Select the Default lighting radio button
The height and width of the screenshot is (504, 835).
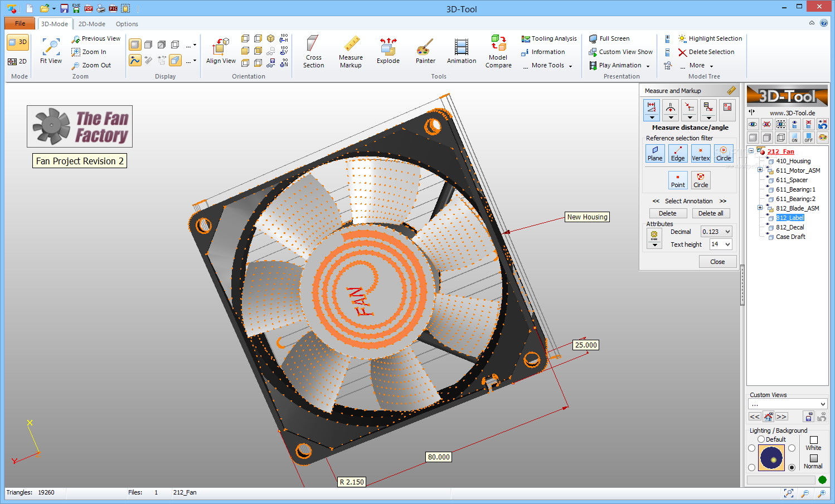(x=761, y=439)
